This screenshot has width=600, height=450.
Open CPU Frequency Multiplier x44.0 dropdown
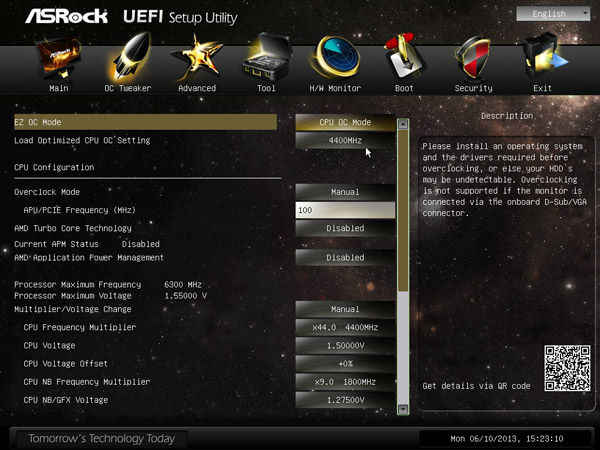(x=345, y=328)
